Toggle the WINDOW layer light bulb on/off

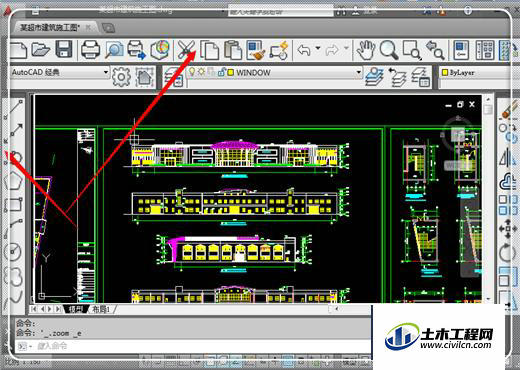[192, 72]
